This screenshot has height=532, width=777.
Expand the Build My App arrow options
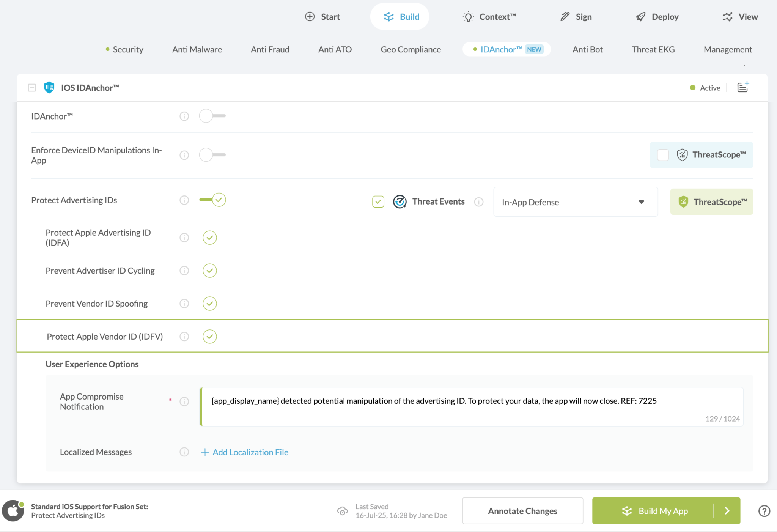728,511
